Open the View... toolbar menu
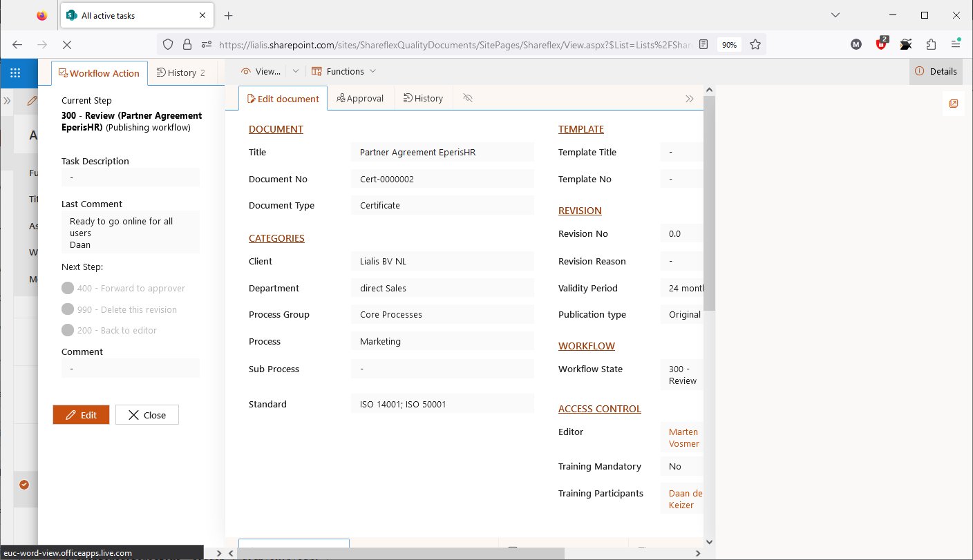Image resolution: width=973 pixels, height=560 pixels. pos(261,71)
